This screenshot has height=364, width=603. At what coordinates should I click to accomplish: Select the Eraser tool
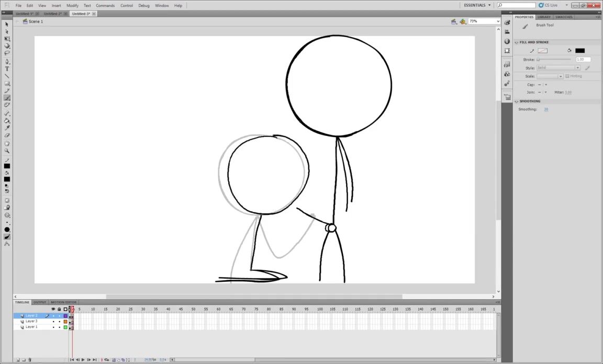(7, 135)
